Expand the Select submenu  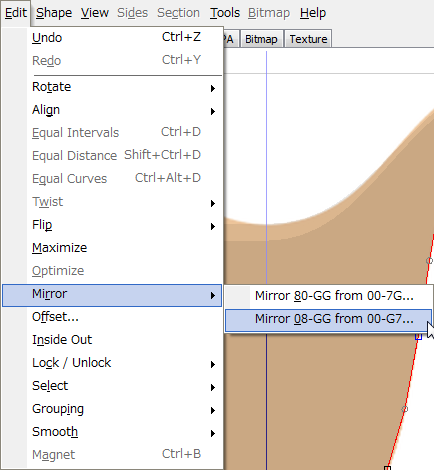(x=112, y=386)
